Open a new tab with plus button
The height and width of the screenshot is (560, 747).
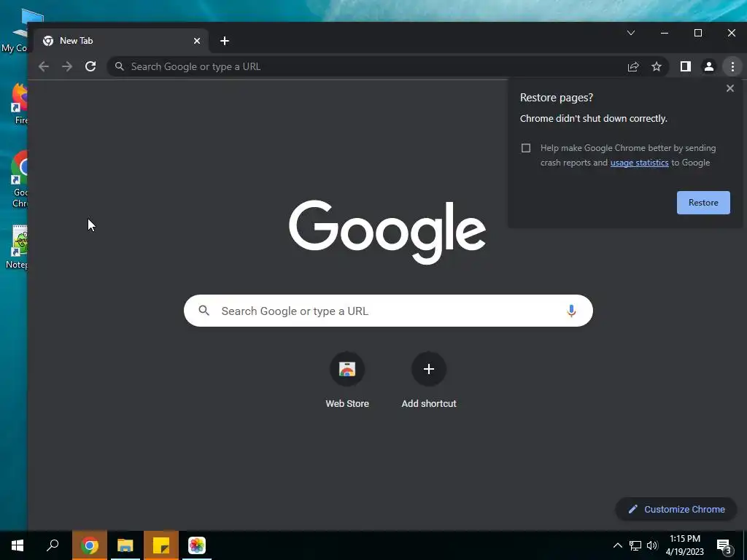click(225, 41)
